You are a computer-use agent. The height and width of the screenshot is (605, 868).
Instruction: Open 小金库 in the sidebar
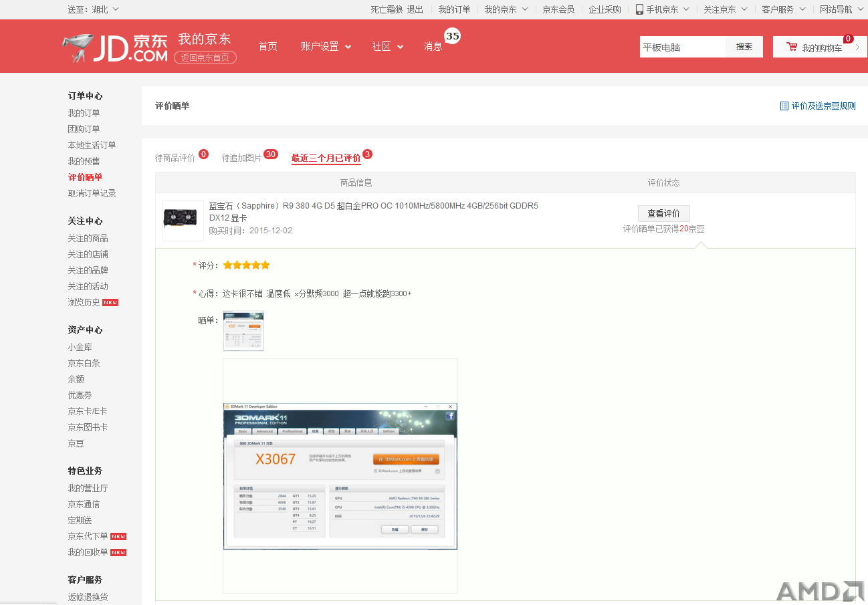80,347
